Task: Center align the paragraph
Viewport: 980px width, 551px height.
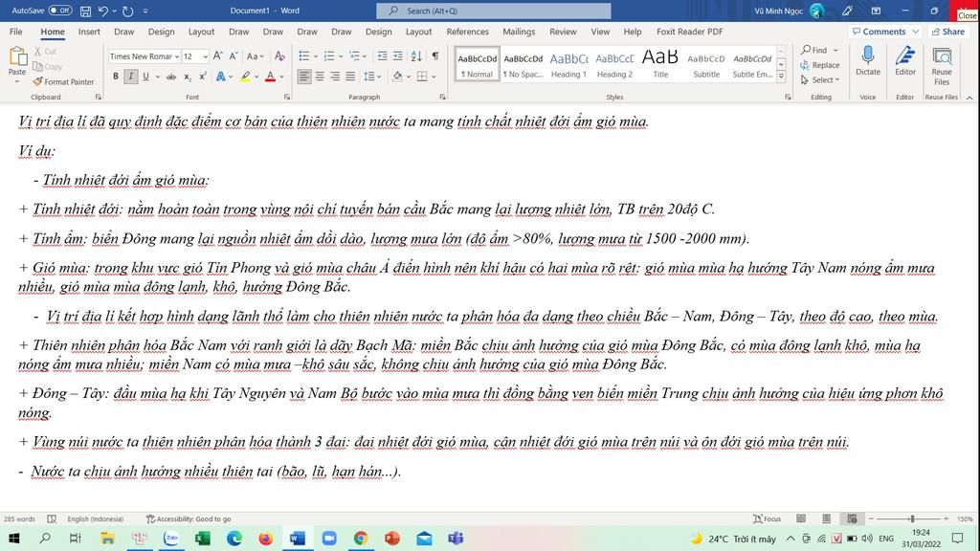Action: [320, 77]
